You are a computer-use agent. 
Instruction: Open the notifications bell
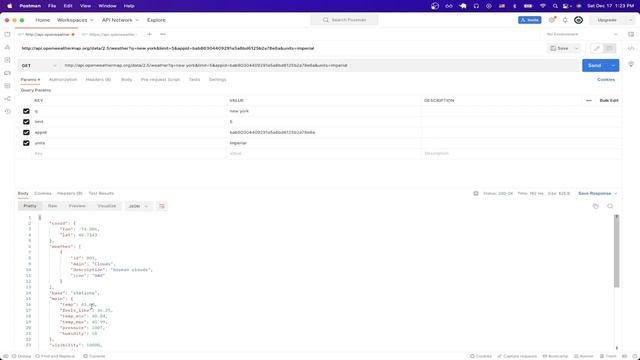pos(565,20)
